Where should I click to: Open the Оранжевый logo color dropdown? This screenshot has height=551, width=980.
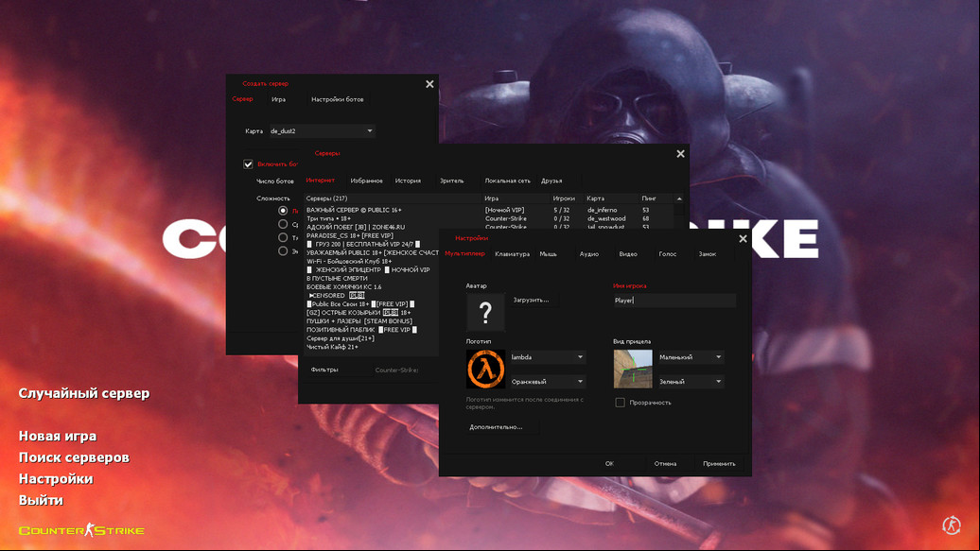(548, 382)
